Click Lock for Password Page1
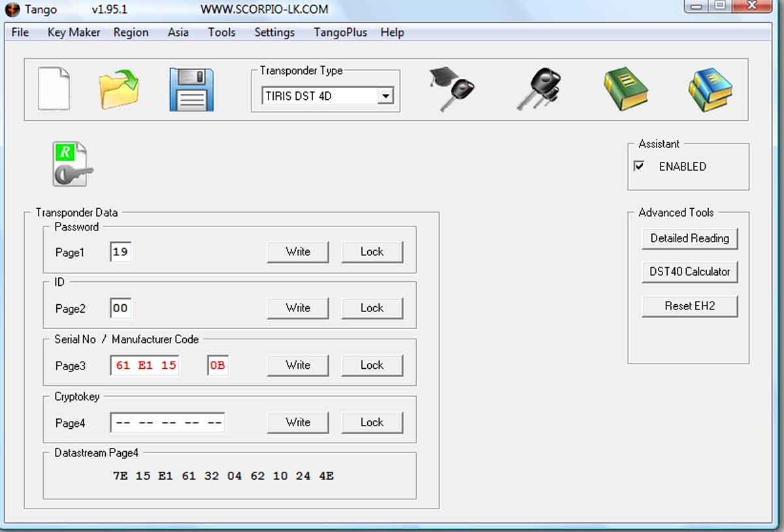784x532 pixels. pyautogui.click(x=372, y=252)
